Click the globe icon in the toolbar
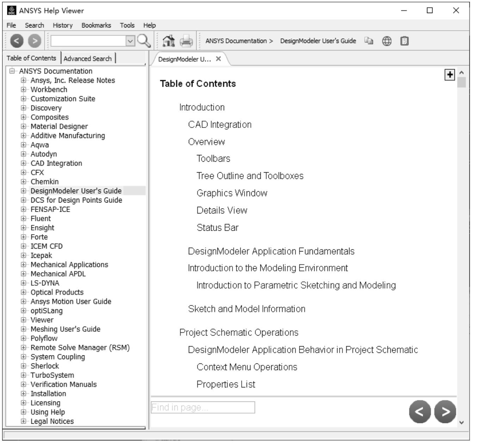This screenshot has height=448, width=477. tap(387, 41)
